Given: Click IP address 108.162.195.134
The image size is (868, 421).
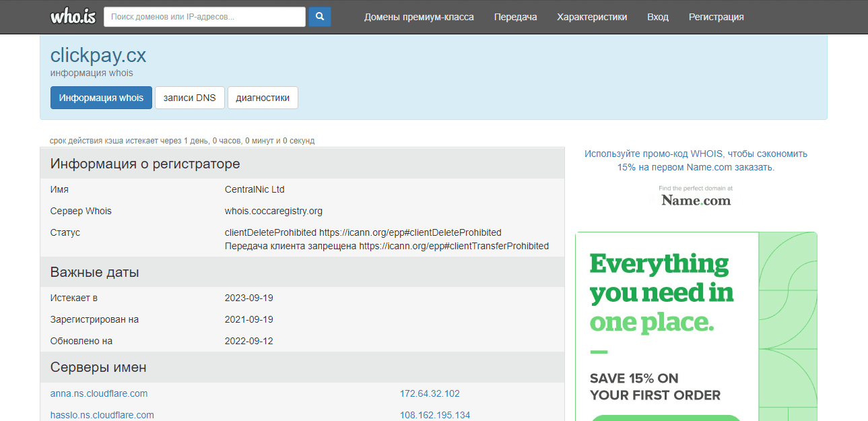Looking at the screenshot, I should click(434, 415).
